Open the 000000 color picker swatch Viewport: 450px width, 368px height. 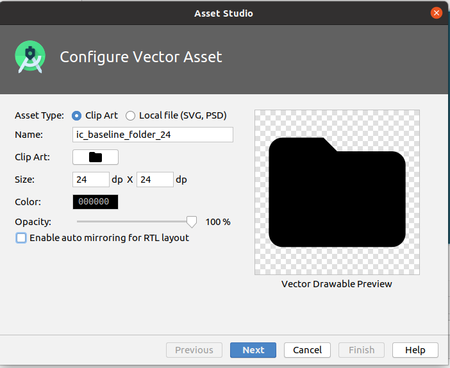[95, 202]
